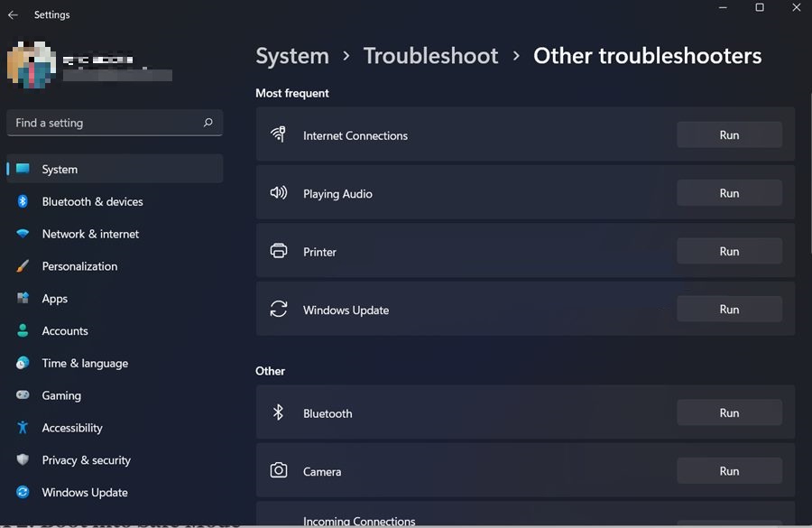Image resolution: width=812 pixels, height=528 pixels.
Task: Click the Windows Update sidebar icon
Action: coord(23,492)
